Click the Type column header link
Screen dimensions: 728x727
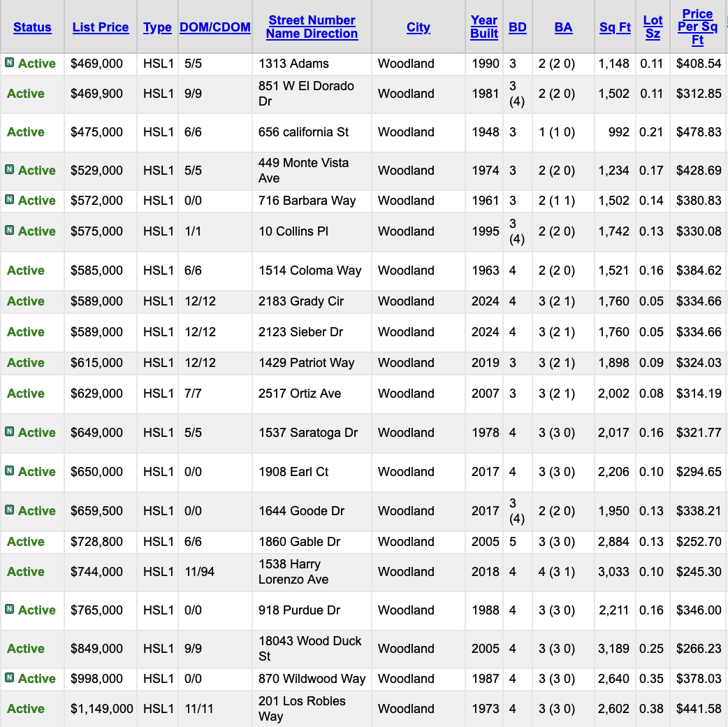coord(157,27)
